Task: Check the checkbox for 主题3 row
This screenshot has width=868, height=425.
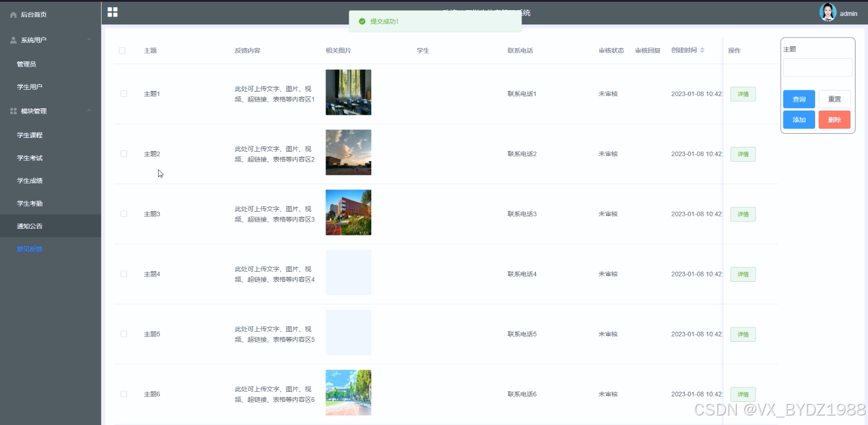Action: coord(124,214)
